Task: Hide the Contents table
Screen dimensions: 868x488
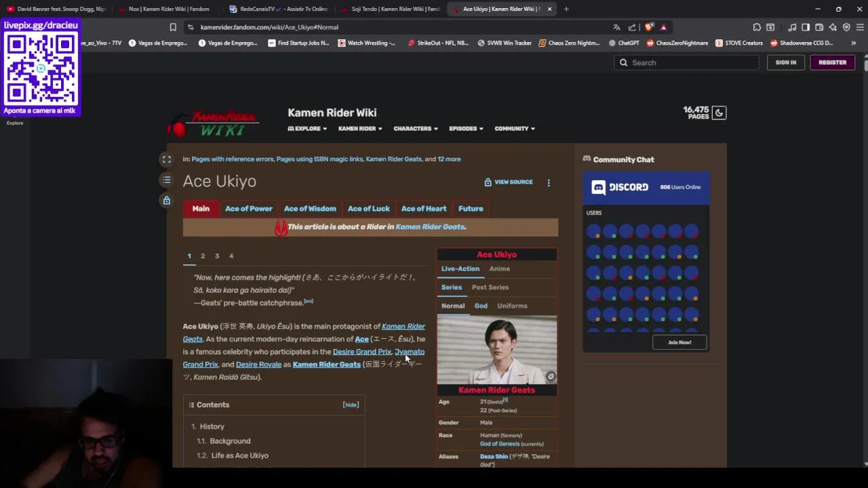Action: click(351, 405)
